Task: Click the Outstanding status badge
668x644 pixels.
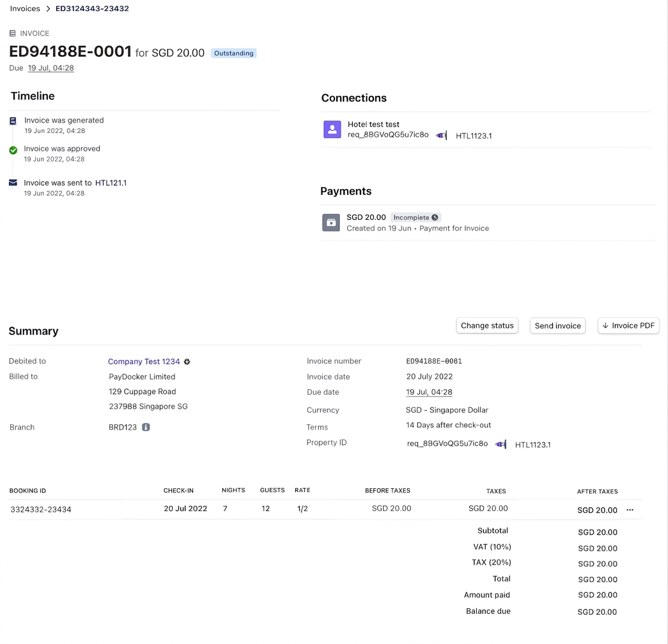Action: (x=233, y=54)
